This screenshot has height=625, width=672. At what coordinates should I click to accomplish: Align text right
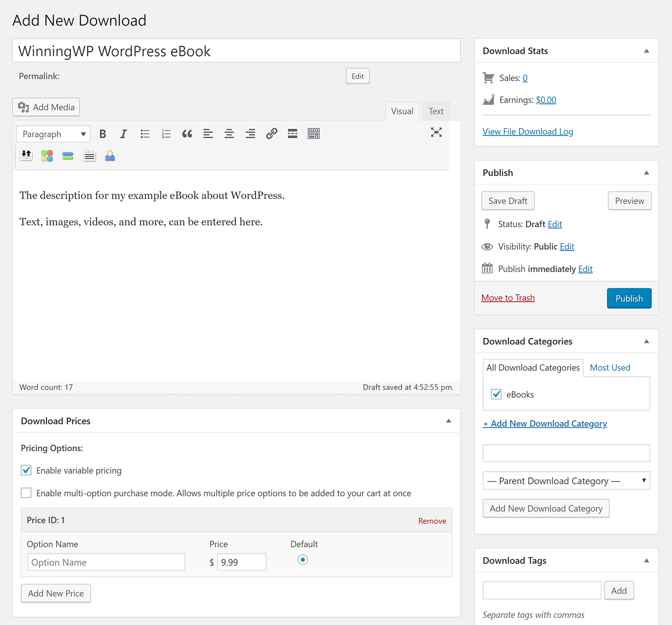pyautogui.click(x=250, y=134)
